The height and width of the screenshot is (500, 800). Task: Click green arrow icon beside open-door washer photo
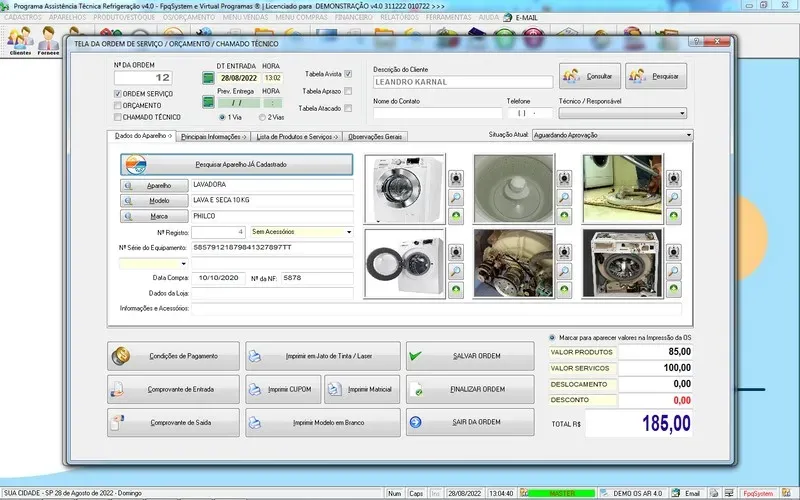pyautogui.click(x=455, y=289)
